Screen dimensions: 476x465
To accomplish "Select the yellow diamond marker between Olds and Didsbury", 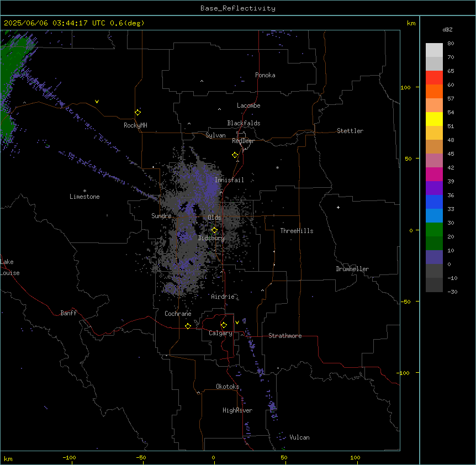I will pyautogui.click(x=214, y=230).
